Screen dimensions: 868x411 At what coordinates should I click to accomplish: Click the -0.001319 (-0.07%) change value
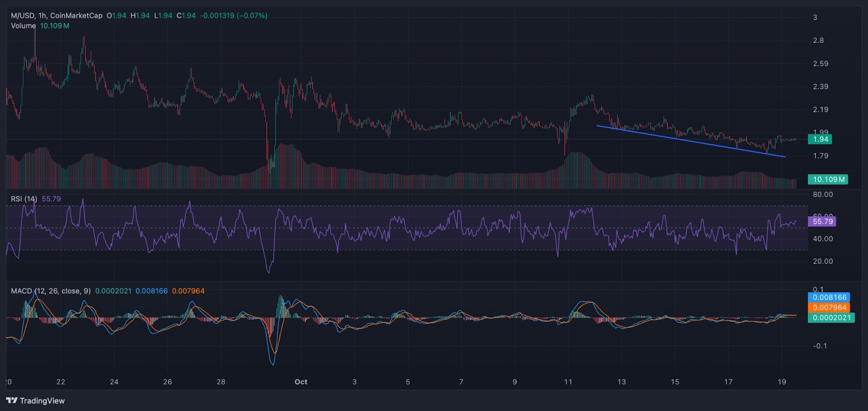pyautogui.click(x=233, y=16)
